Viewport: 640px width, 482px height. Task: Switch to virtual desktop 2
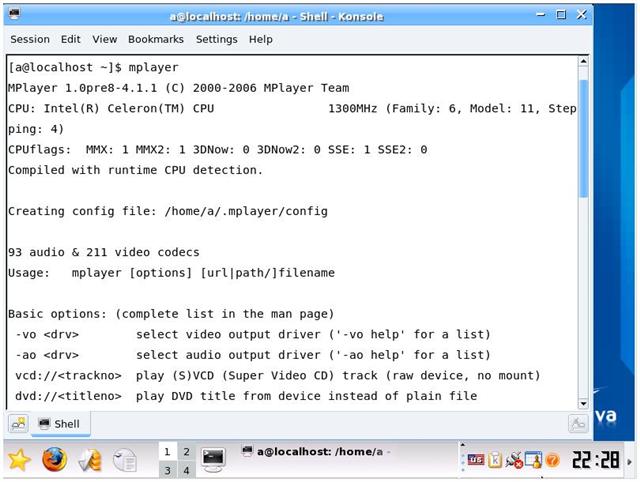click(x=187, y=451)
